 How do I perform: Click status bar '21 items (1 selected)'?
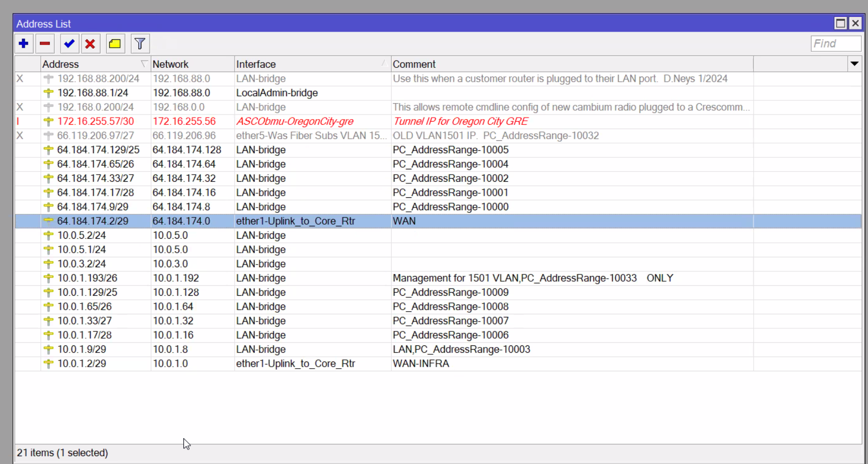point(63,453)
